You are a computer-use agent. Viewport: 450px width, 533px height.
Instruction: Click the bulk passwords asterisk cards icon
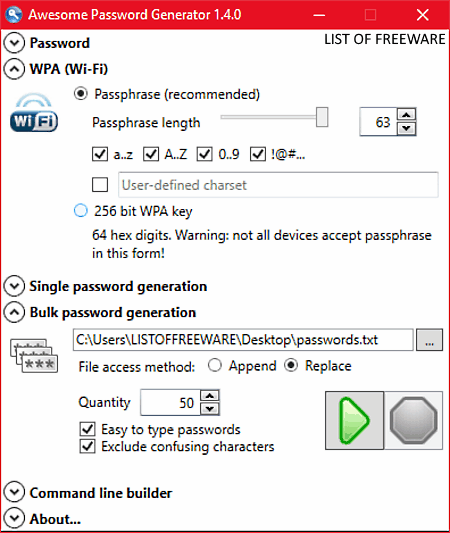pyautogui.click(x=34, y=356)
